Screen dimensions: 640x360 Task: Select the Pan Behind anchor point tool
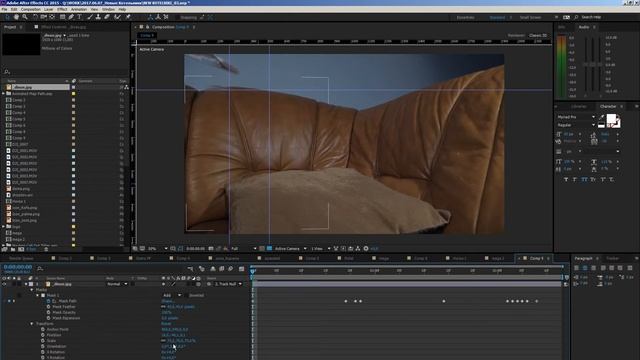tap(52, 17)
